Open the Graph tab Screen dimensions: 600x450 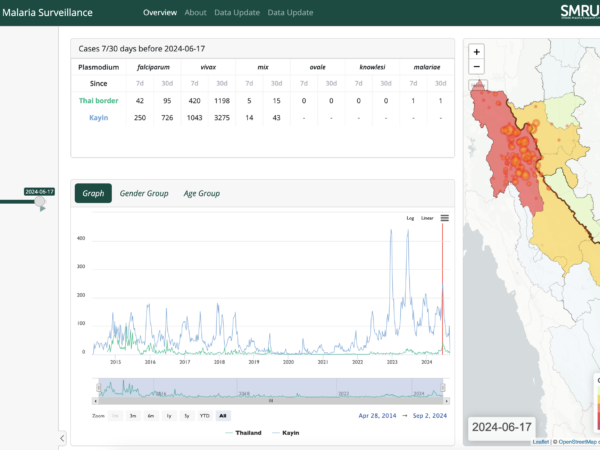(x=93, y=193)
